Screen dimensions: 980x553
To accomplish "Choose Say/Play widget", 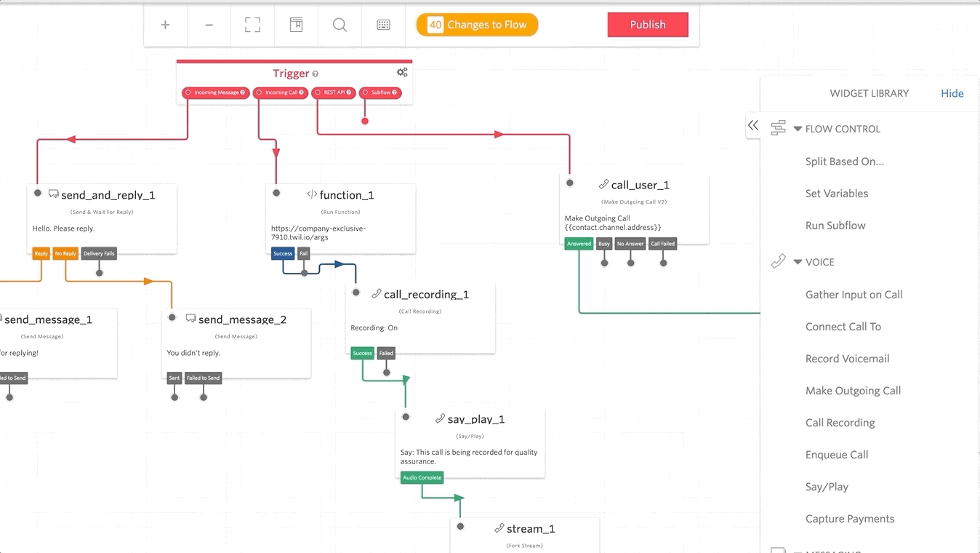I will [x=827, y=487].
